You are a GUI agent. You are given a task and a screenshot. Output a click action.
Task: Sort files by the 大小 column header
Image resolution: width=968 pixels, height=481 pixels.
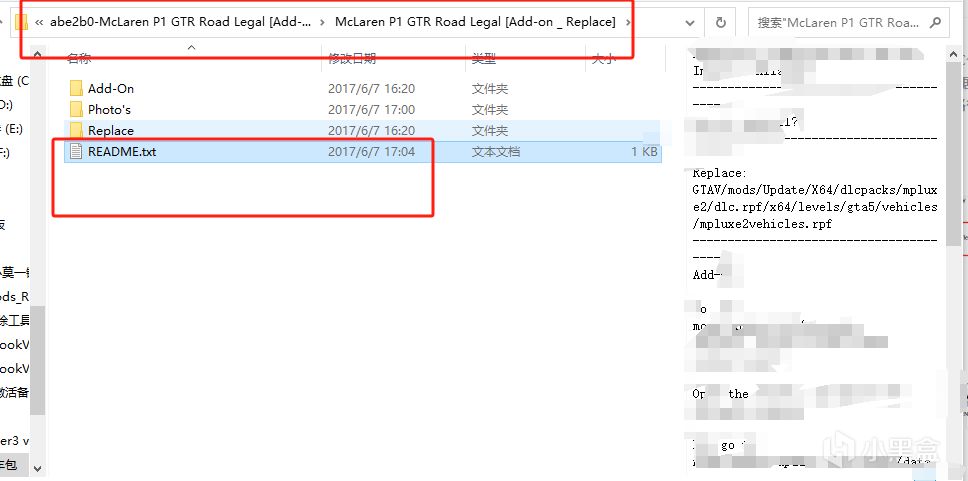coord(604,59)
